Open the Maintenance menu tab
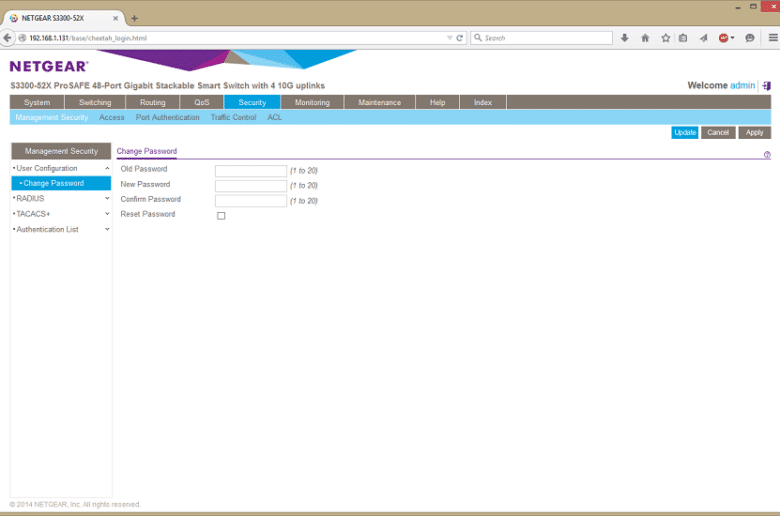This screenshot has width=780, height=516. point(380,102)
